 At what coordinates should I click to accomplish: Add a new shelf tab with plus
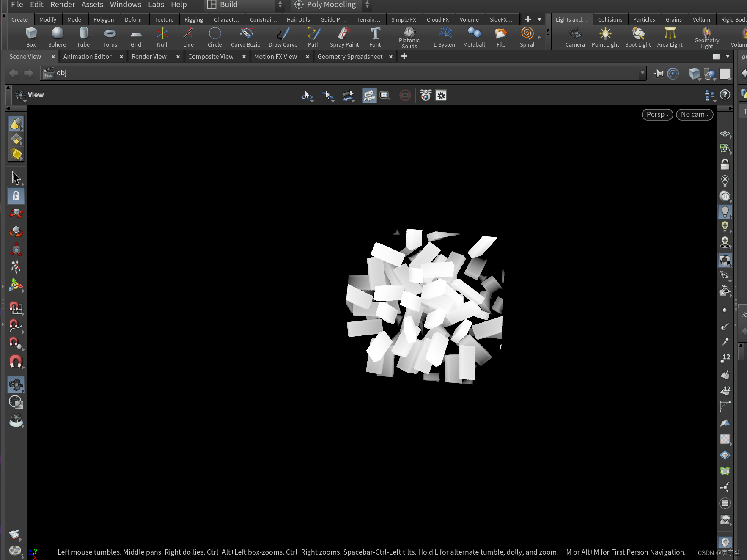pos(528,19)
